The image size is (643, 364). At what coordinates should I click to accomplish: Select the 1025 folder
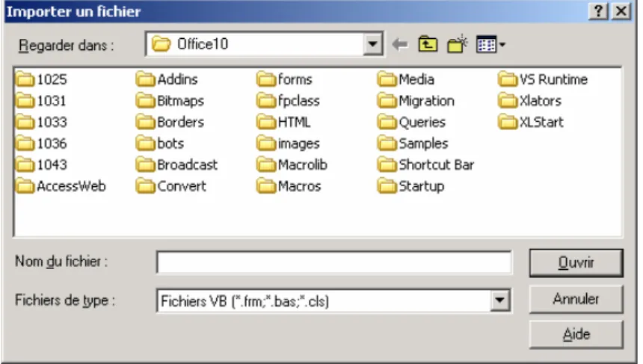pyautogui.click(x=41, y=79)
